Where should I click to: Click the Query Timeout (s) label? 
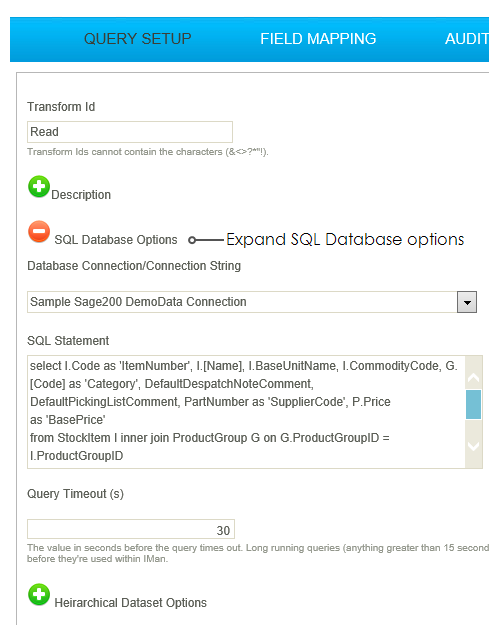[75, 494]
